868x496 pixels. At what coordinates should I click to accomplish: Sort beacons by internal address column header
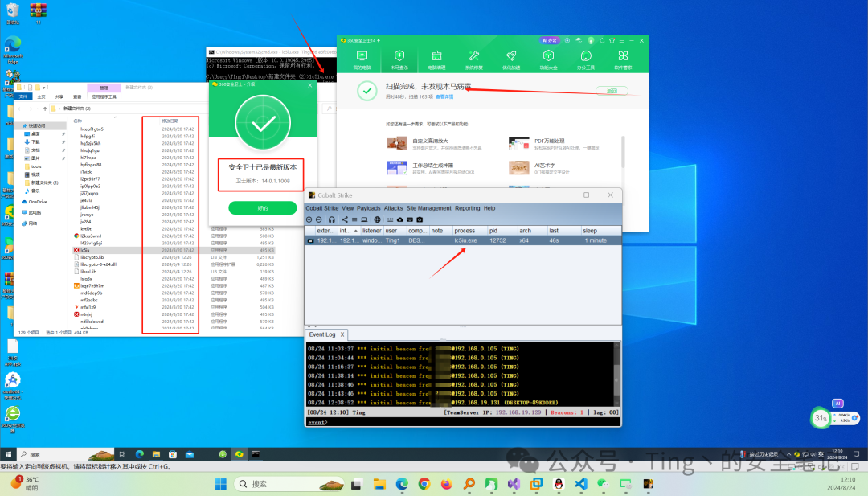349,231
